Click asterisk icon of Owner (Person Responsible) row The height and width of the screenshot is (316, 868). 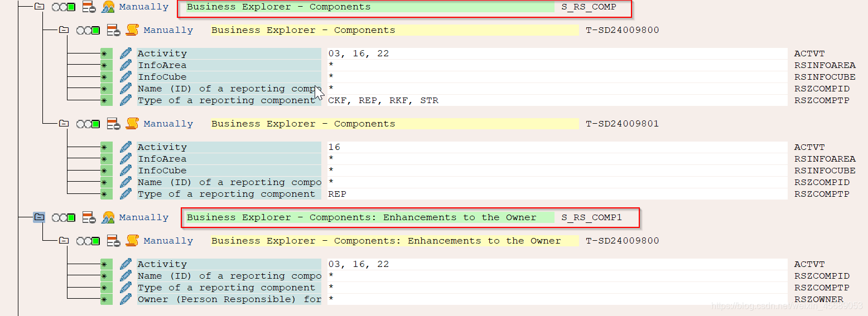106,299
